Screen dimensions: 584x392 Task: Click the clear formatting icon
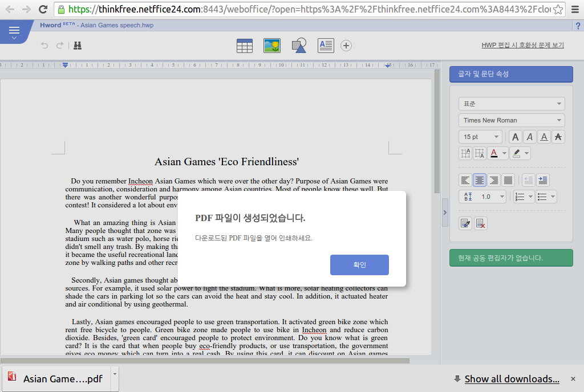tap(480, 223)
